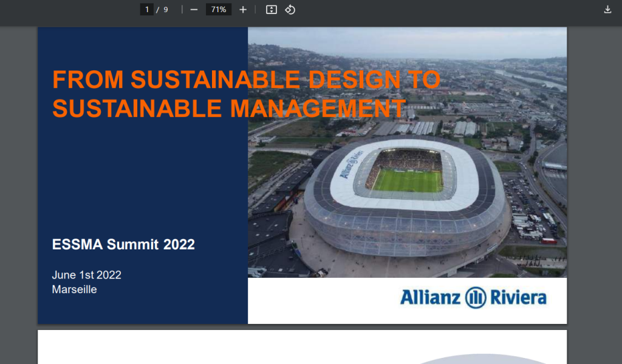
Task: Click the stadium aerial photo
Action: (x=407, y=152)
